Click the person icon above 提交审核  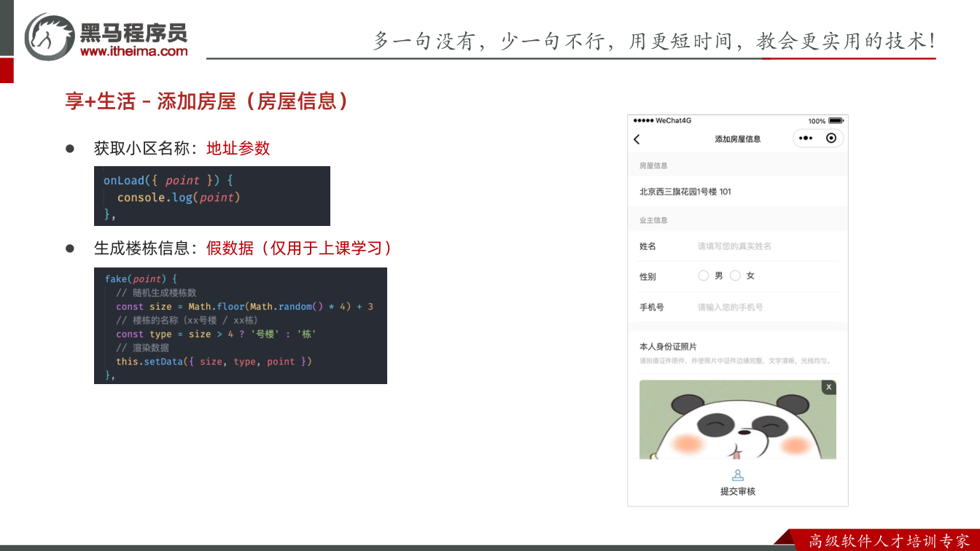pos(738,475)
